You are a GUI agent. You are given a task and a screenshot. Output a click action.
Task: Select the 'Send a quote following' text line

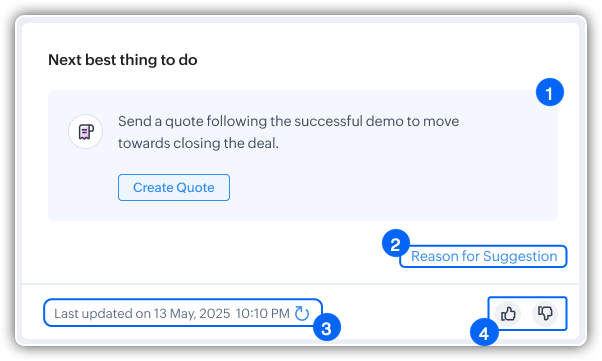pos(288,121)
